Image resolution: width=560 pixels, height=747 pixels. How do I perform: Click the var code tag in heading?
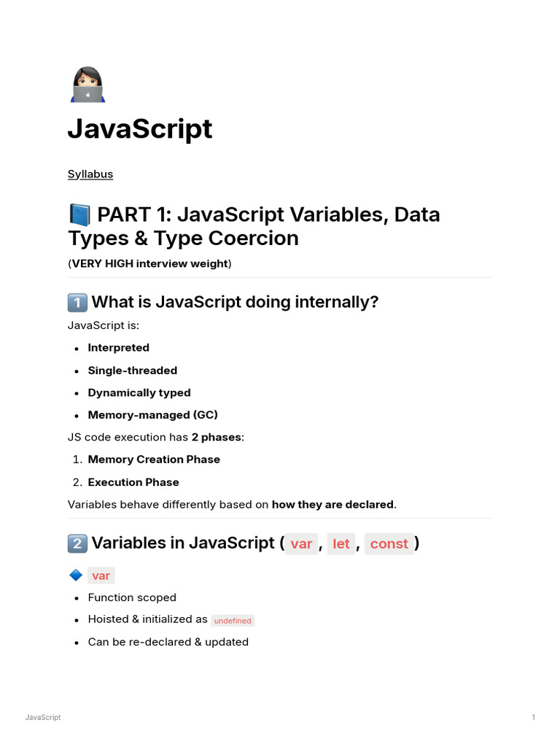click(301, 543)
